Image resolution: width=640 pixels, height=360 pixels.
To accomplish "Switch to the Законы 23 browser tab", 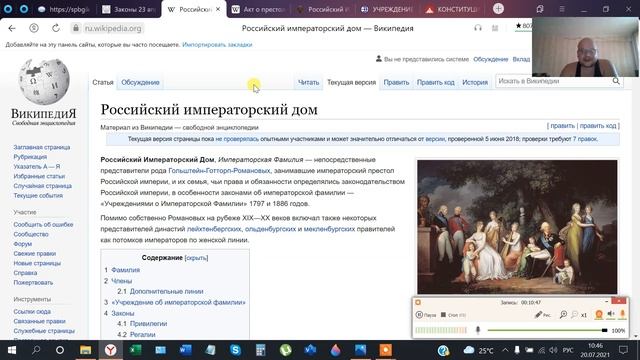I will (x=129, y=9).
